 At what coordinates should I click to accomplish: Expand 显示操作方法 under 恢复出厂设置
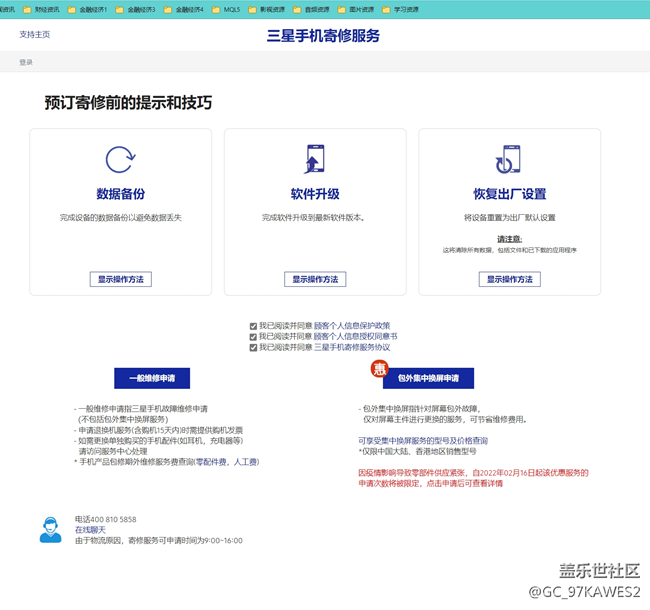click(x=508, y=279)
